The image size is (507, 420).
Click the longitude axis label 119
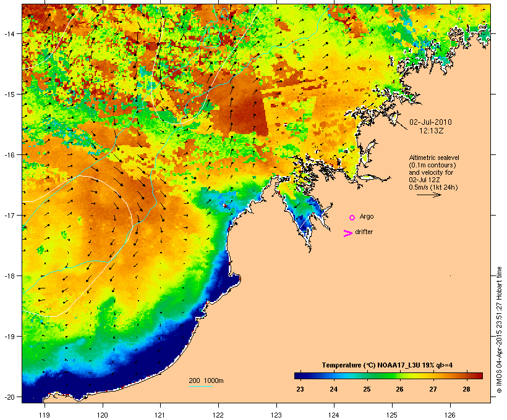tap(45, 415)
